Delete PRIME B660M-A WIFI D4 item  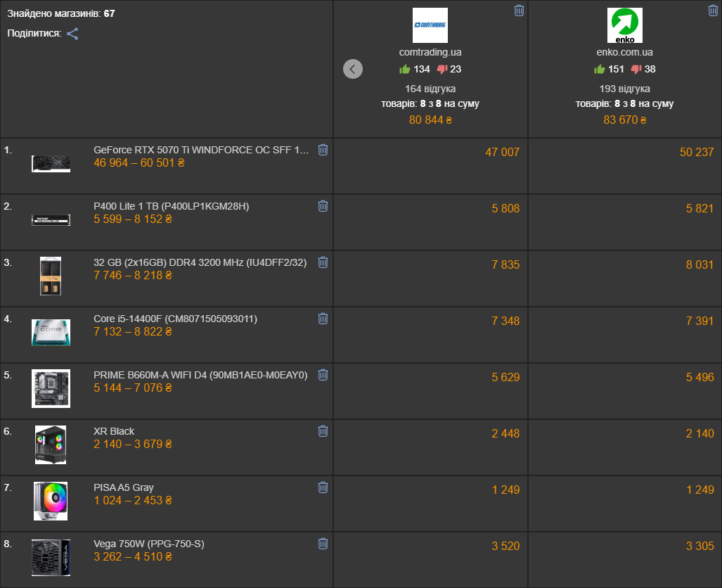(x=323, y=375)
